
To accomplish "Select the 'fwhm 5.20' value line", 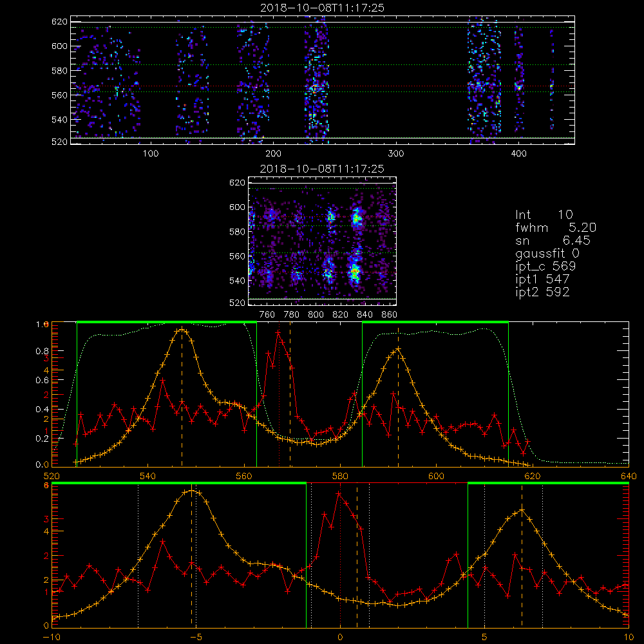I will coord(556,227).
